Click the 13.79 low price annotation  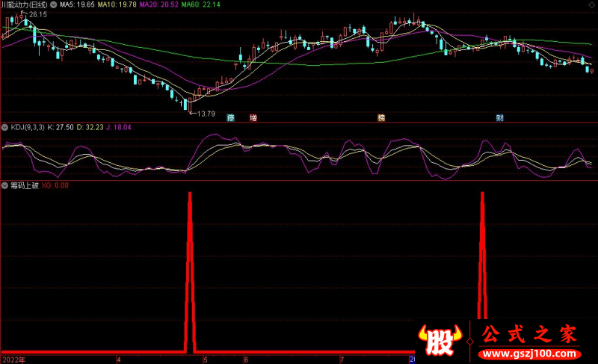[x=206, y=114]
